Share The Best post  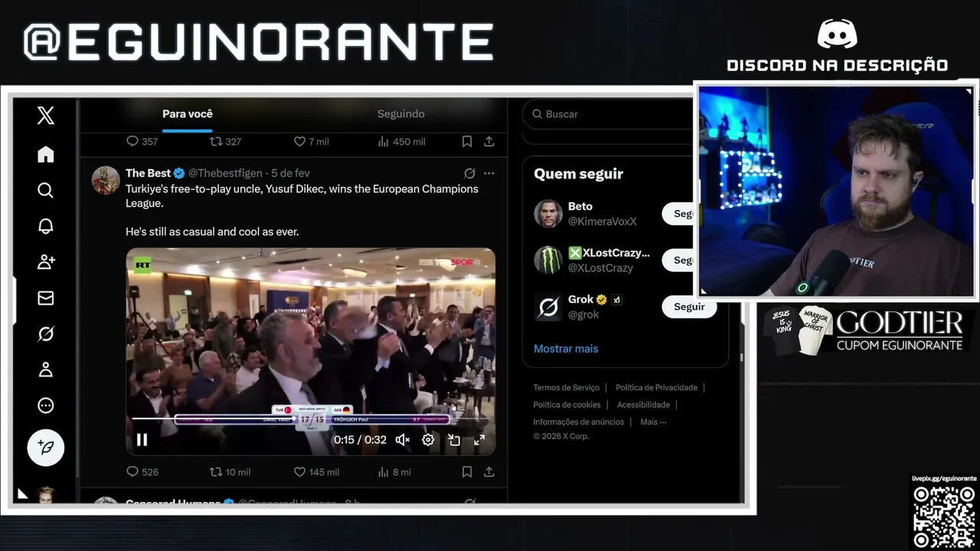click(x=489, y=472)
